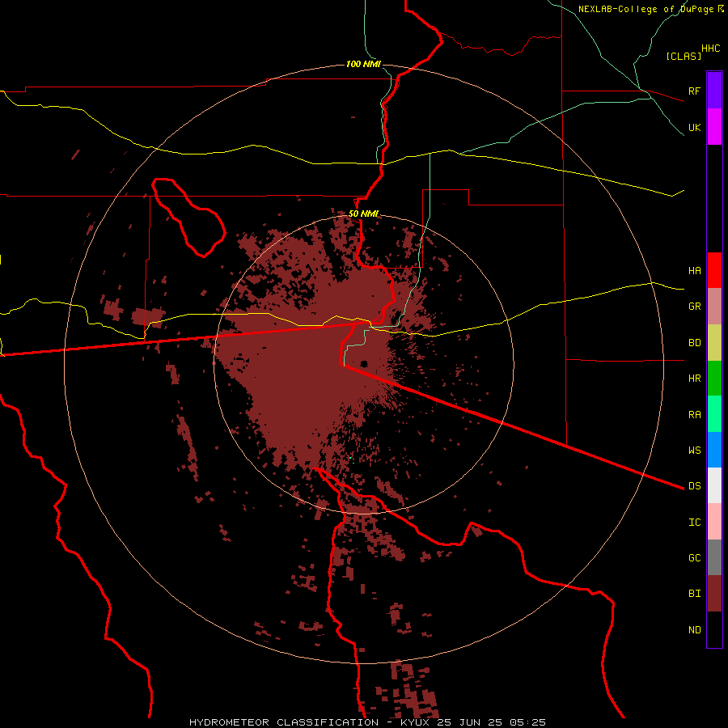728x728 pixels.
Task: Click the HYDROMETEOR CLASSIFICATION title text
Action: pos(284,722)
